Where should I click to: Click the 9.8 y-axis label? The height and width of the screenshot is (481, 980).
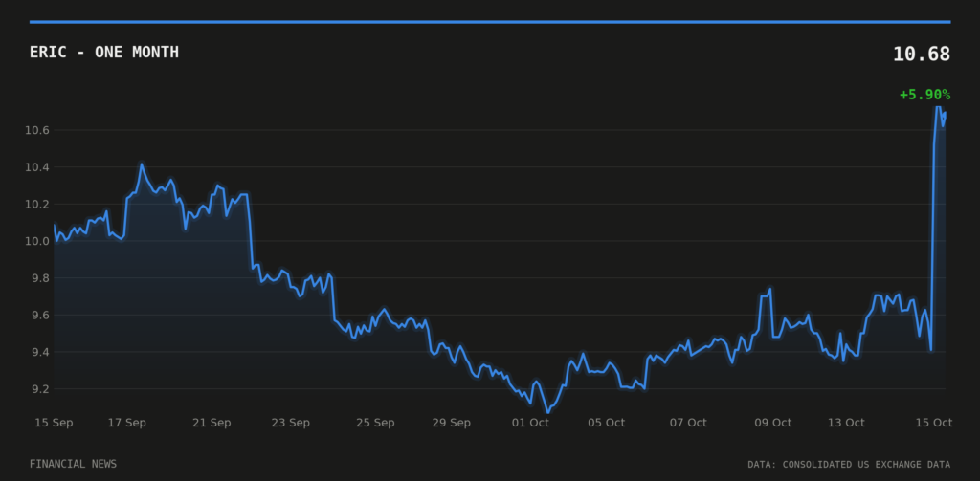[x=39, y=278]
